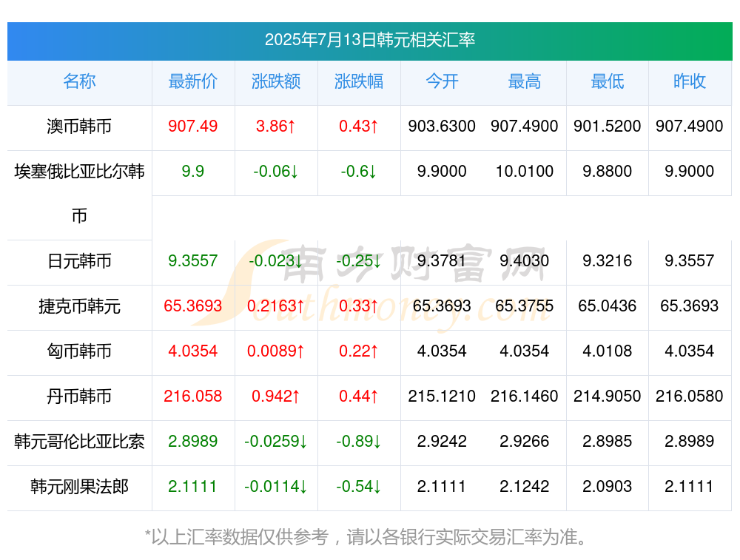Select the 涨跌额 column header

276,81
